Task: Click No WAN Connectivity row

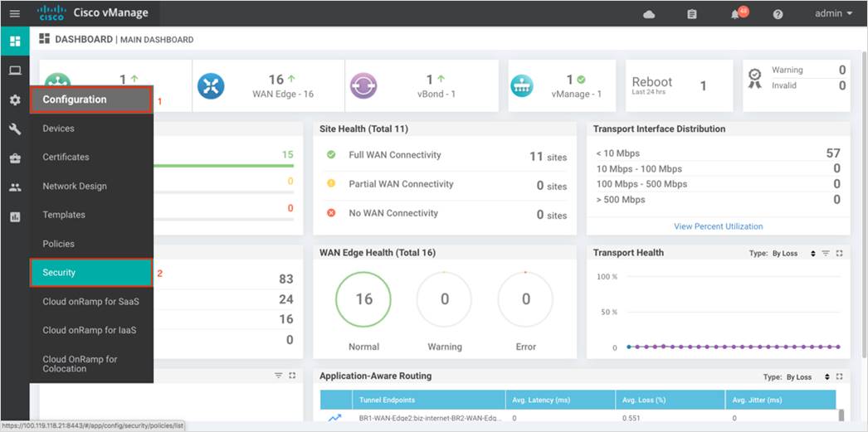Action: pyautogui.click(x=446, y=214)
